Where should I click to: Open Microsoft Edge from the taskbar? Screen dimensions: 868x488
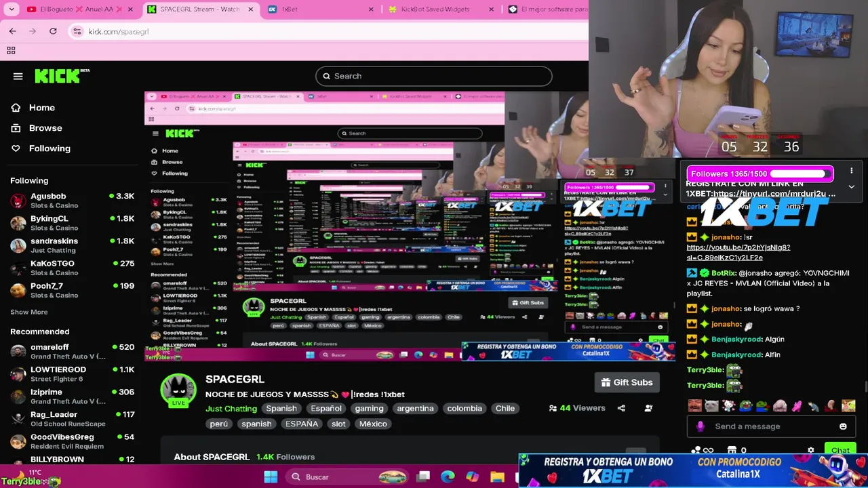(x=448, y=477)
